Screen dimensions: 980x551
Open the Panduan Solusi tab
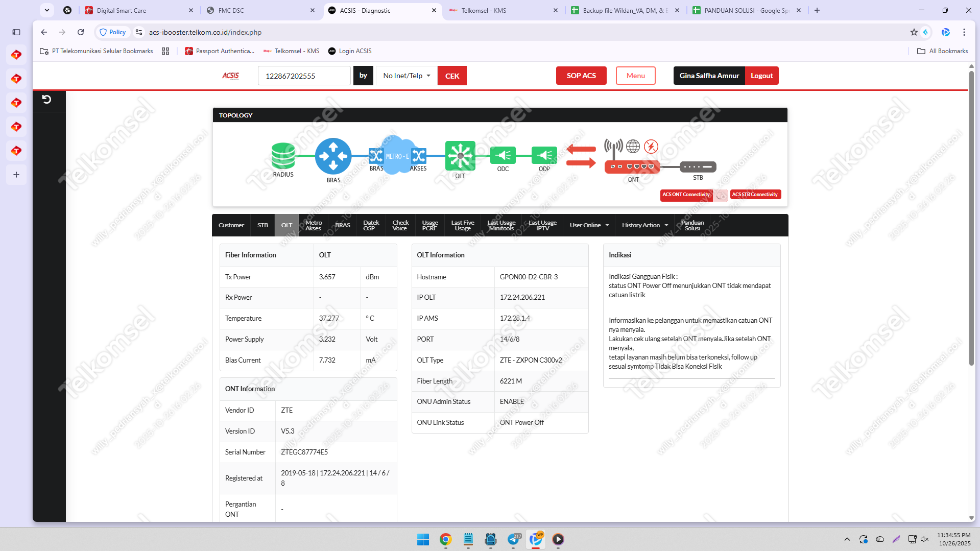point(692,225)
